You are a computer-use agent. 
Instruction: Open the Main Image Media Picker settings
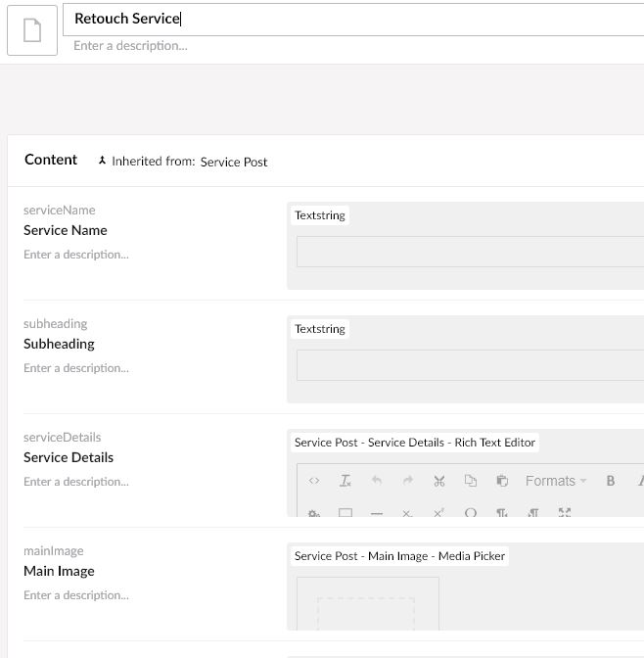(x=399, y=556)
